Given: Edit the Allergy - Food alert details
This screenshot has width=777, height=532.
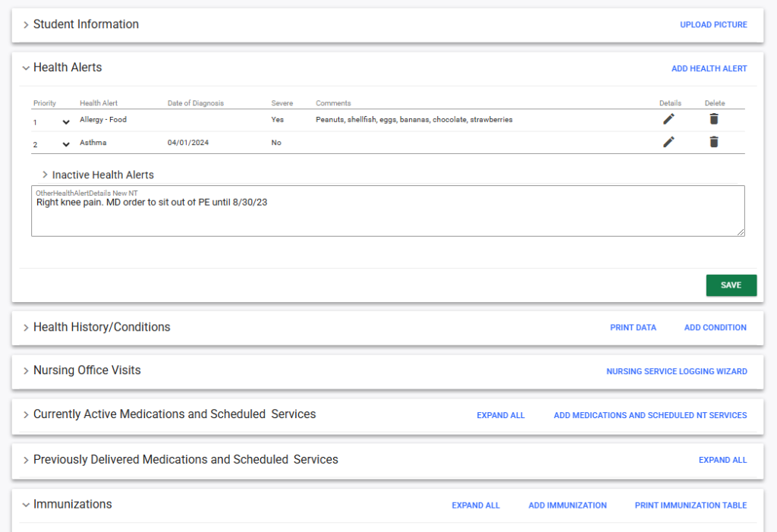Looking at the screenshot, I should (668, 119).
